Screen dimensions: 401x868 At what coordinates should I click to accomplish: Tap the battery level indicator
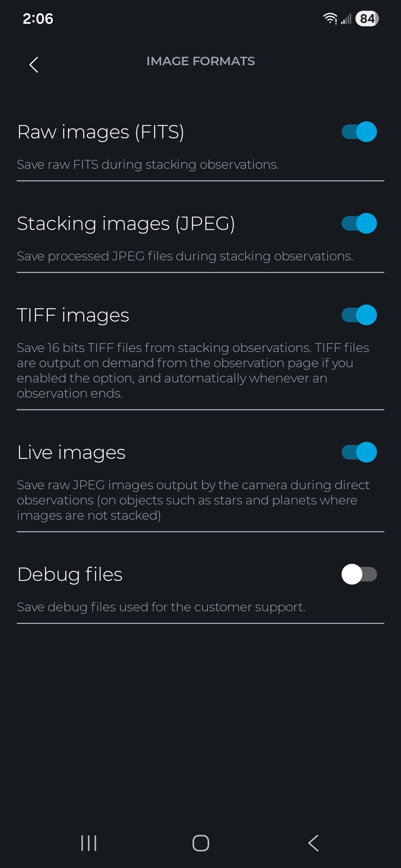point(367,19)
